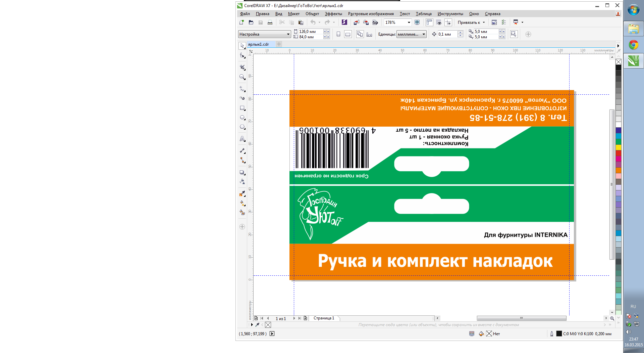
Task: Click the Publish to PDF icon
Action: [x=375, y=22]
